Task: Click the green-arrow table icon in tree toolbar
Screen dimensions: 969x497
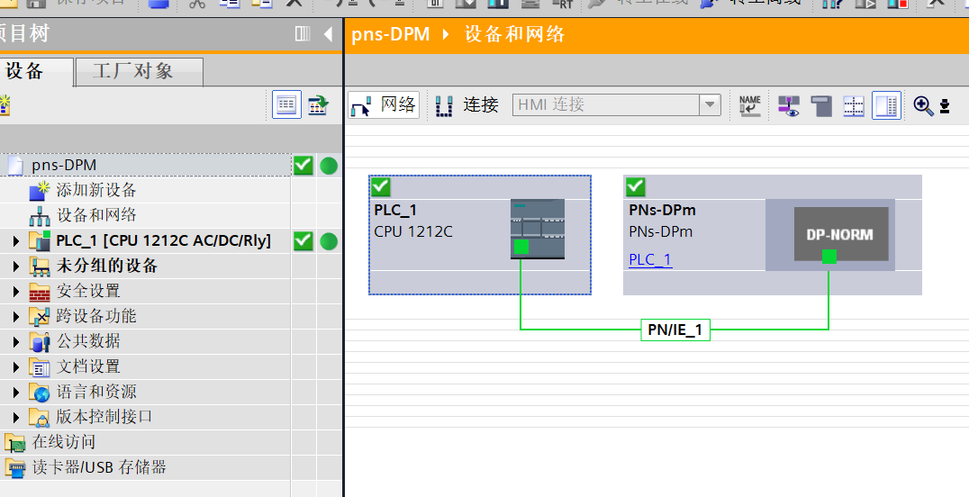Action: pos(319,104)
